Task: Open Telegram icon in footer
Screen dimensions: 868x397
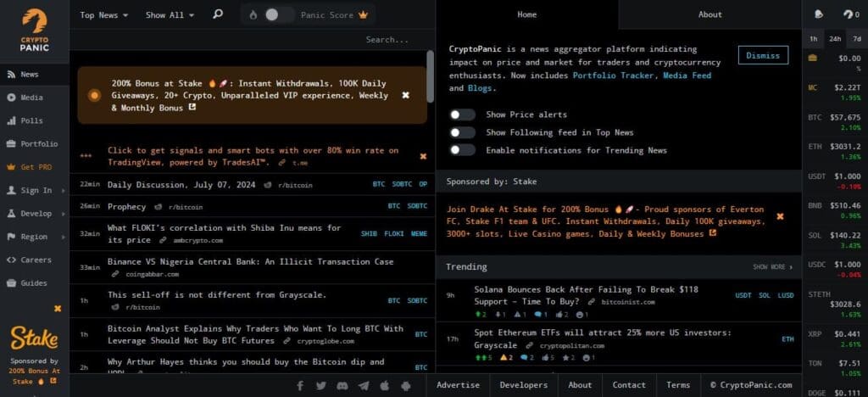Action: click(363, 385)
